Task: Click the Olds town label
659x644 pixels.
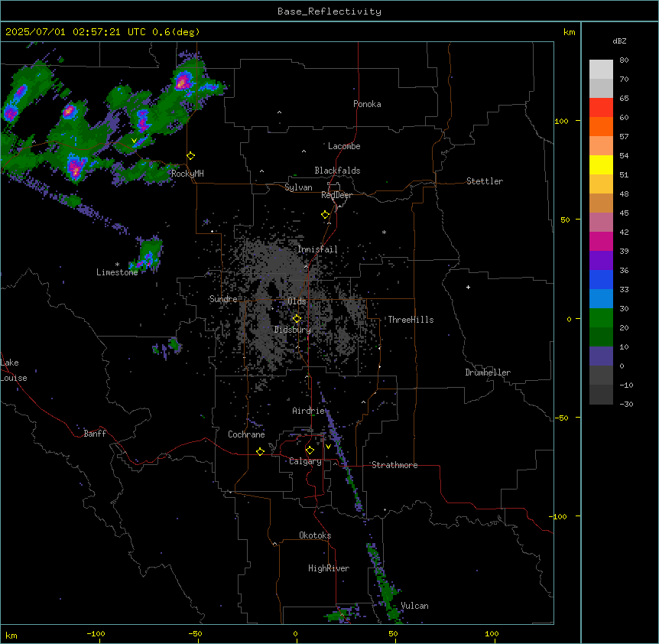Action: pyautogui.click(x=297, y=301)
